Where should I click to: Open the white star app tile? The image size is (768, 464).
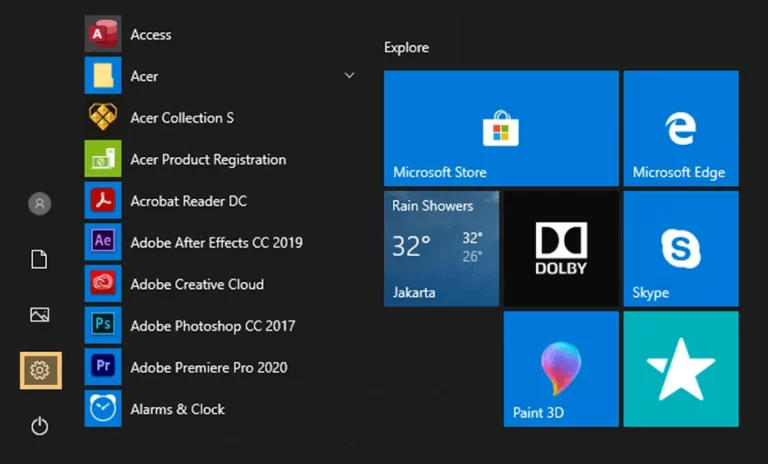tap(681, 369)
